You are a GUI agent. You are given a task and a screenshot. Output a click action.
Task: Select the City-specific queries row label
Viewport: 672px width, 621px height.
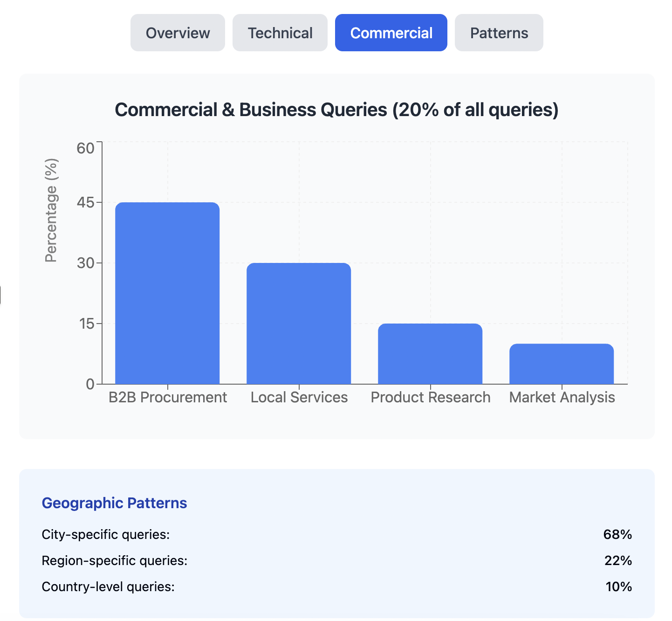click(106, 534)
